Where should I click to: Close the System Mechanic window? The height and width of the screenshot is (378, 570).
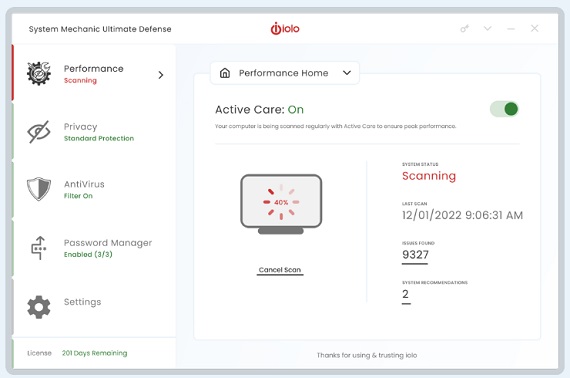[x=534, y=28]
